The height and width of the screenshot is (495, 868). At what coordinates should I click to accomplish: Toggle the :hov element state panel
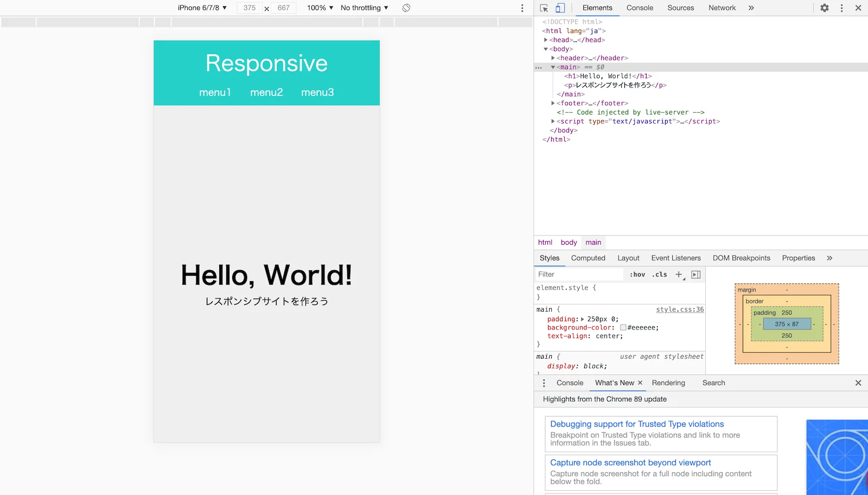(x=637, y=275)
